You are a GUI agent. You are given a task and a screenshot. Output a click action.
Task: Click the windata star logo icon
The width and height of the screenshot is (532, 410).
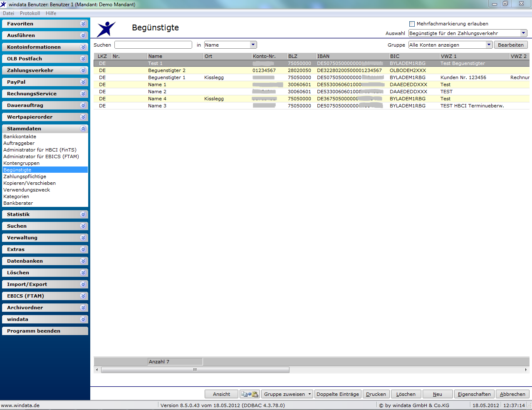point(106,29)
